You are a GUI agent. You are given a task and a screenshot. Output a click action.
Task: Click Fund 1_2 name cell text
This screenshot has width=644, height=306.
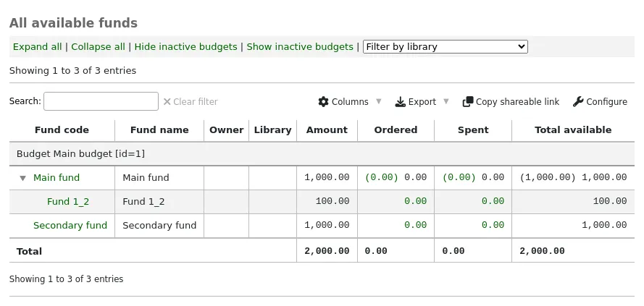coord(143,201)
